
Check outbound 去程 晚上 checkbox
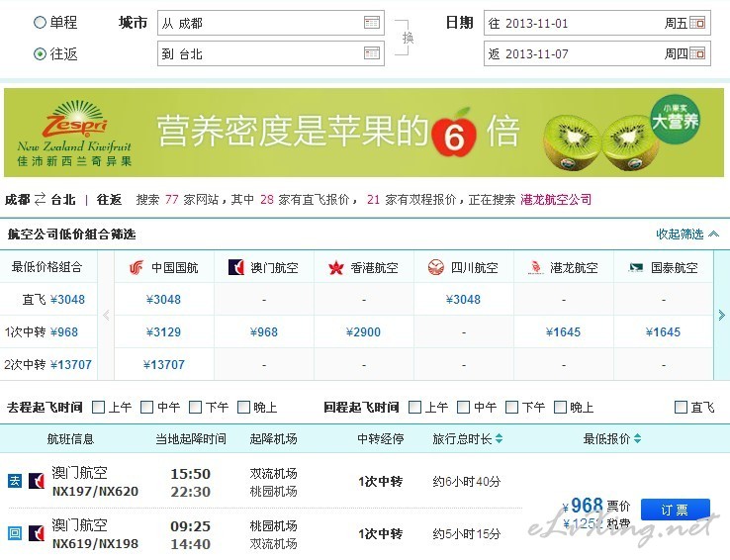click(x=244, y=408)
